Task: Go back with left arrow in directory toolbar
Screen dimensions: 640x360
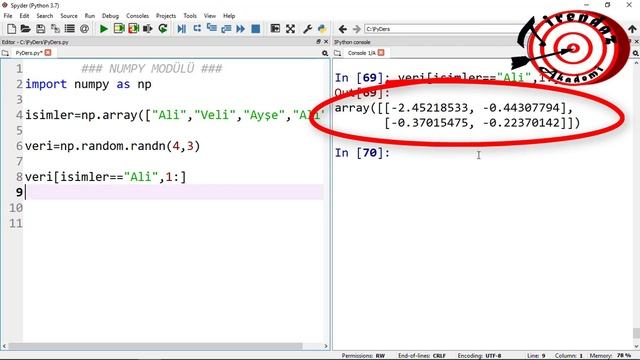Action: click(x=343, y=29)
